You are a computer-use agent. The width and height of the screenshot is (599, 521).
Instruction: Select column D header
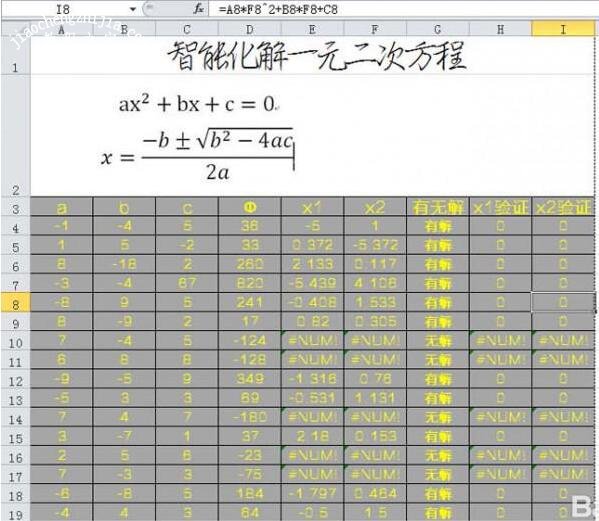tap(249, 29)
